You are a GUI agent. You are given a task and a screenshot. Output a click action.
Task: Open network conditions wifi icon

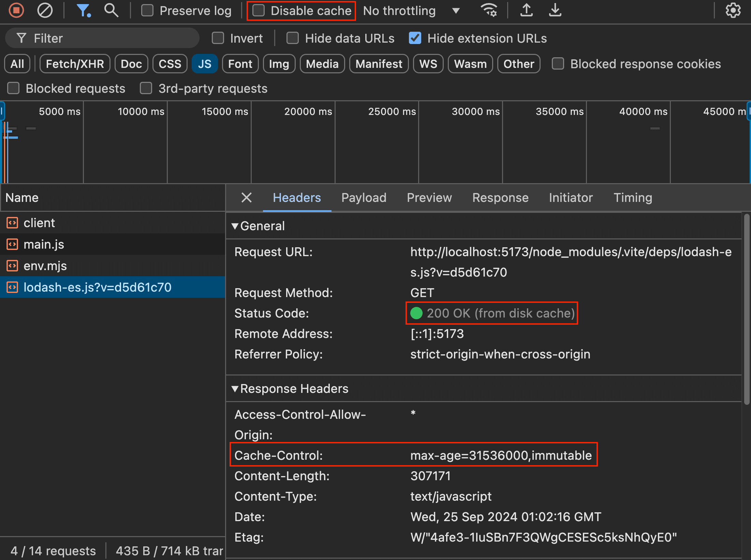[x=489, y=11]
